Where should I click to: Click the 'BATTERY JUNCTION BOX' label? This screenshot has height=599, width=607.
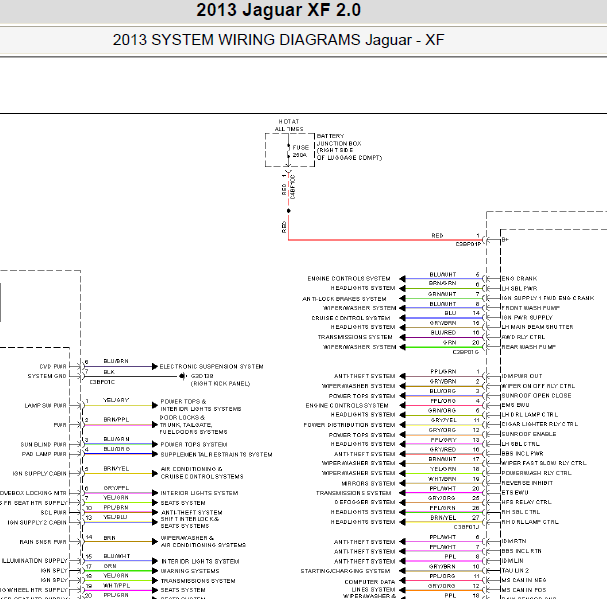point(339,140)
